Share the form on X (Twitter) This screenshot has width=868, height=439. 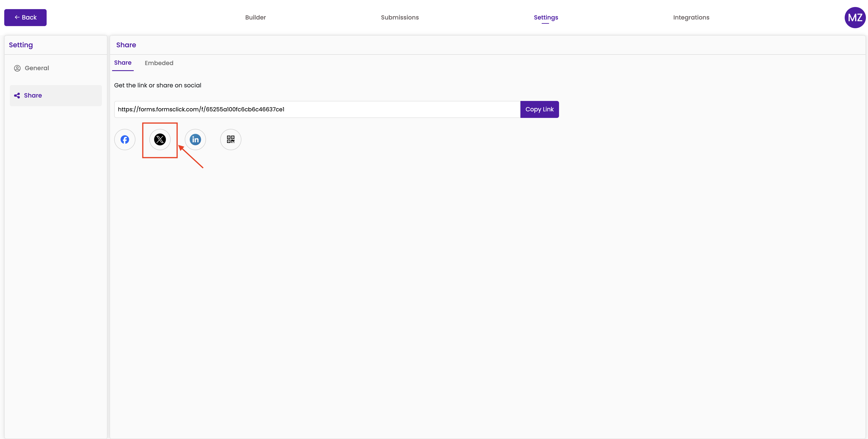point(160,140)
